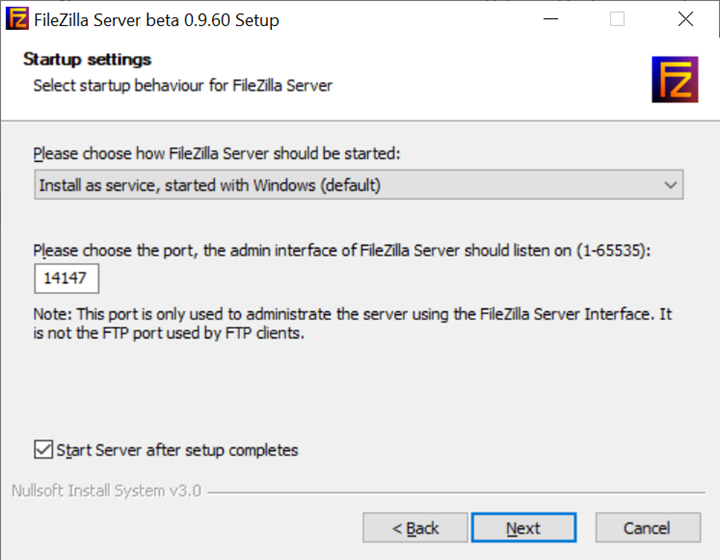Viewport: 720px width, 560px height.
Task: Close the setup window with the X
Action: (686, 19)
